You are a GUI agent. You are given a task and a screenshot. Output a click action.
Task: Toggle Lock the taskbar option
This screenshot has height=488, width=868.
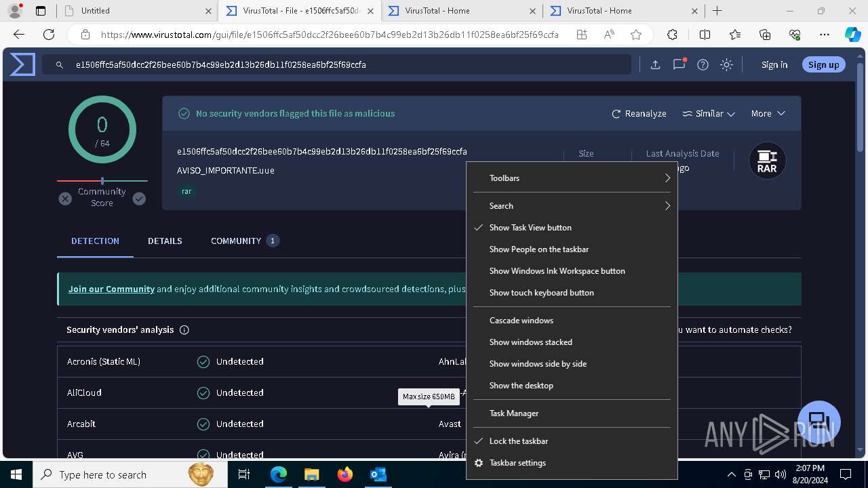pyautogui.click(x=572, y=441)
